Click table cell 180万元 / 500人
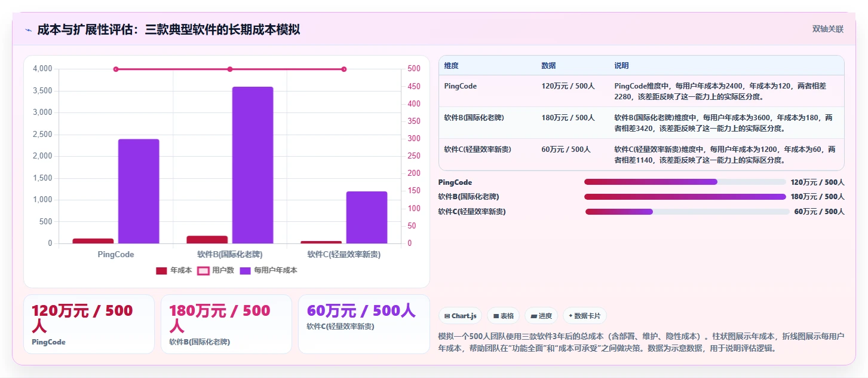 (x=568, y=118)
